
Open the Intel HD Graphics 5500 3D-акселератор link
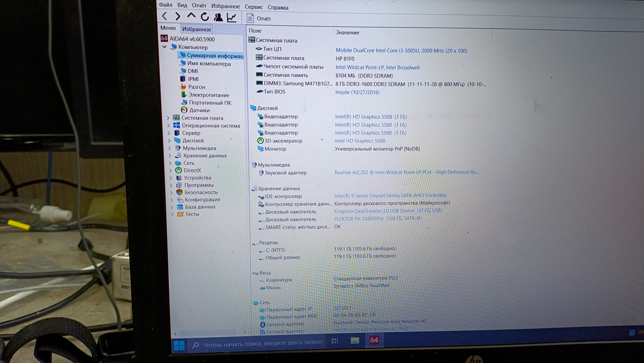pyautogui.click(x=360, y=141)
